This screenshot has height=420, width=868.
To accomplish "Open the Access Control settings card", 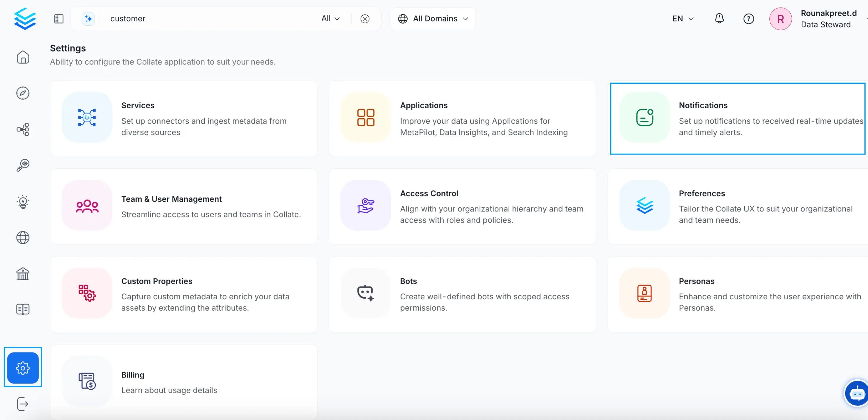I will (462, 206).
